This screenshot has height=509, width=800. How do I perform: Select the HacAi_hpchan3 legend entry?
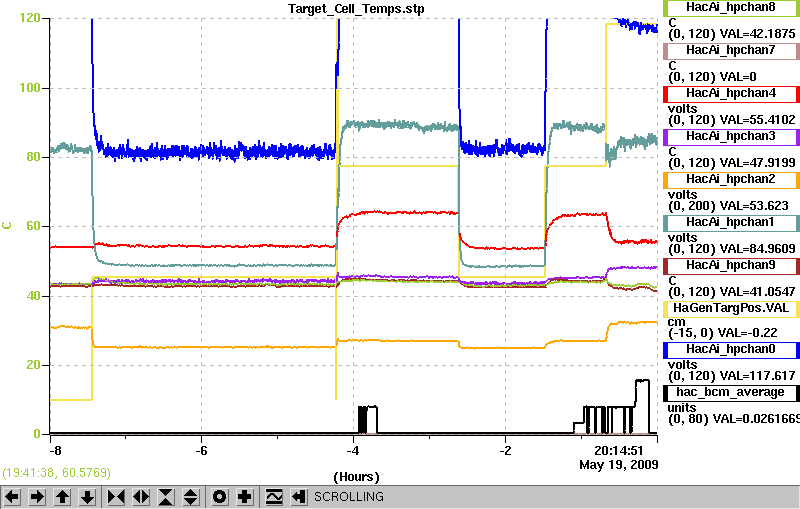coord(731,136)
